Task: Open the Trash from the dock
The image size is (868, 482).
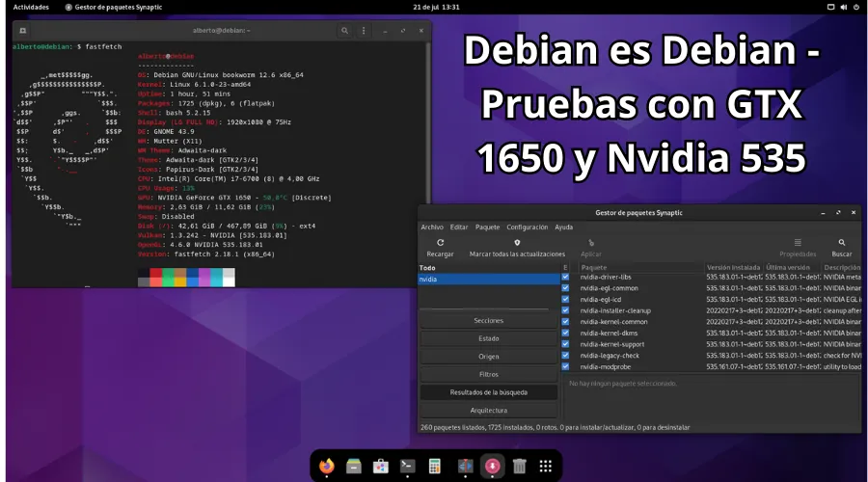Action: 519,466
